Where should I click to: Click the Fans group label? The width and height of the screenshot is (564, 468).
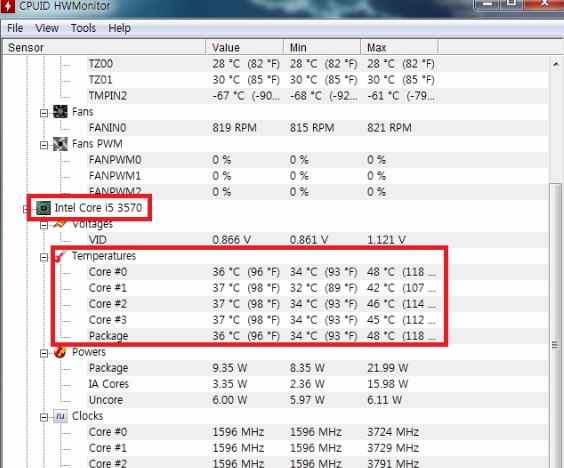point(82,112)
